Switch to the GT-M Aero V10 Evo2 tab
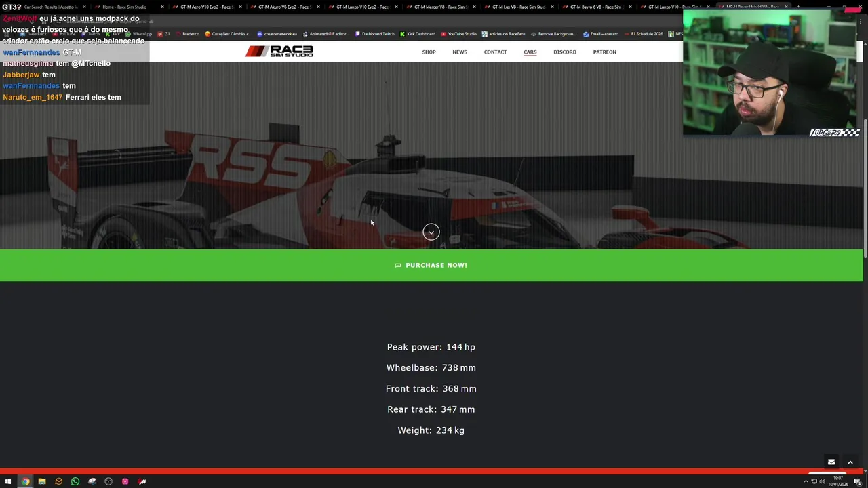 [205, 7]
